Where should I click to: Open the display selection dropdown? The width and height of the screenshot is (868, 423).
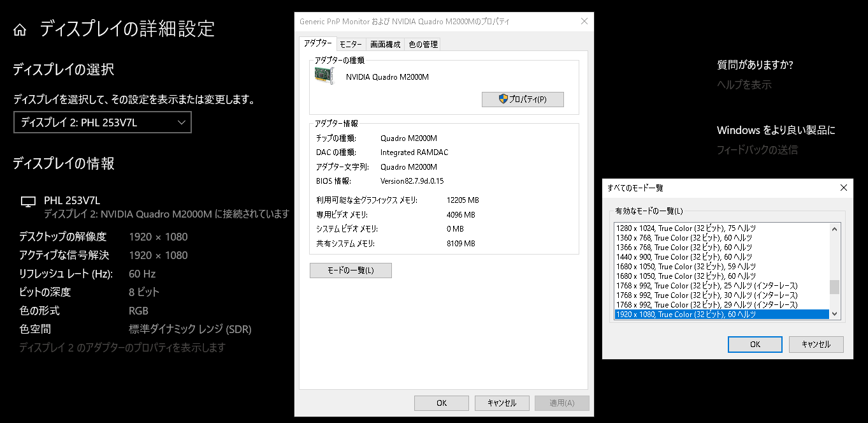(x=103, y=122)
